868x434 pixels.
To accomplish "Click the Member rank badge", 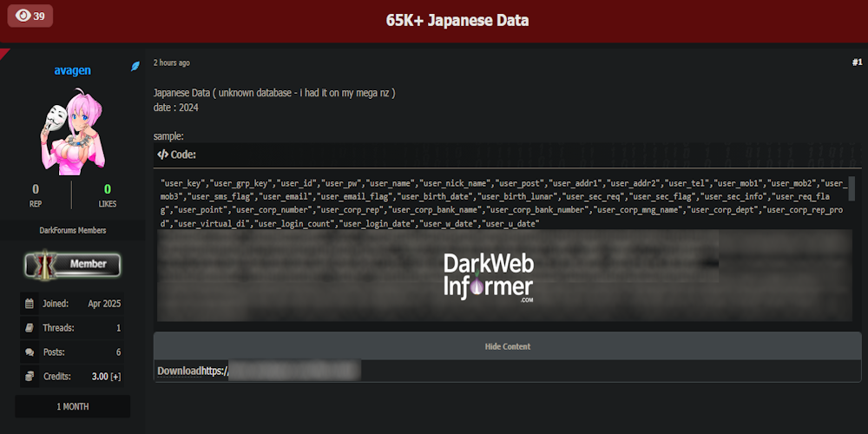I will point(73,264).
